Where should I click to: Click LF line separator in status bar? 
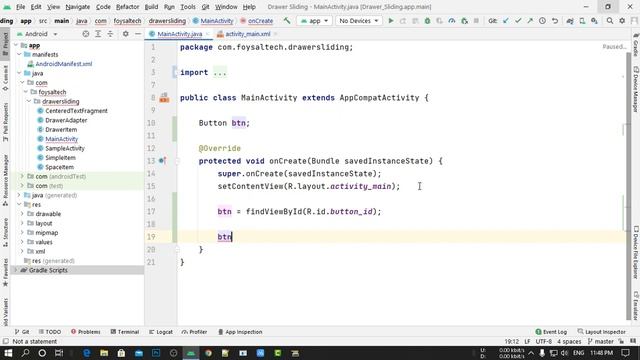[x=527, y=341]
